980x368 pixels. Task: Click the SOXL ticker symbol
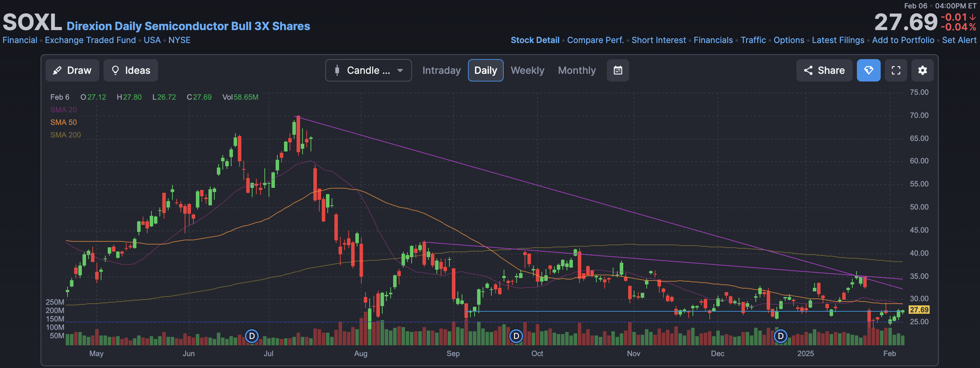click(x=32, y=22)
